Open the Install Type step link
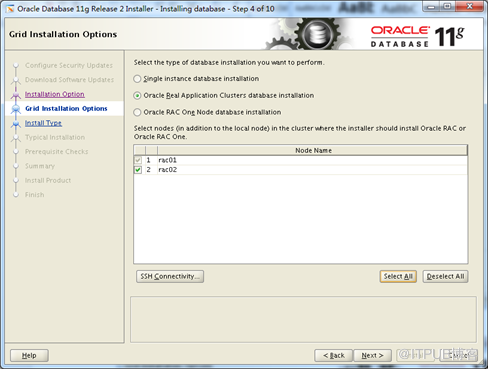 click(43, 123)
